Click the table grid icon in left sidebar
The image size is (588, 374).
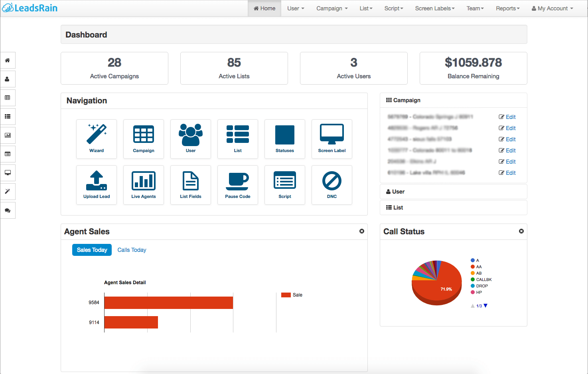[8, 98]
